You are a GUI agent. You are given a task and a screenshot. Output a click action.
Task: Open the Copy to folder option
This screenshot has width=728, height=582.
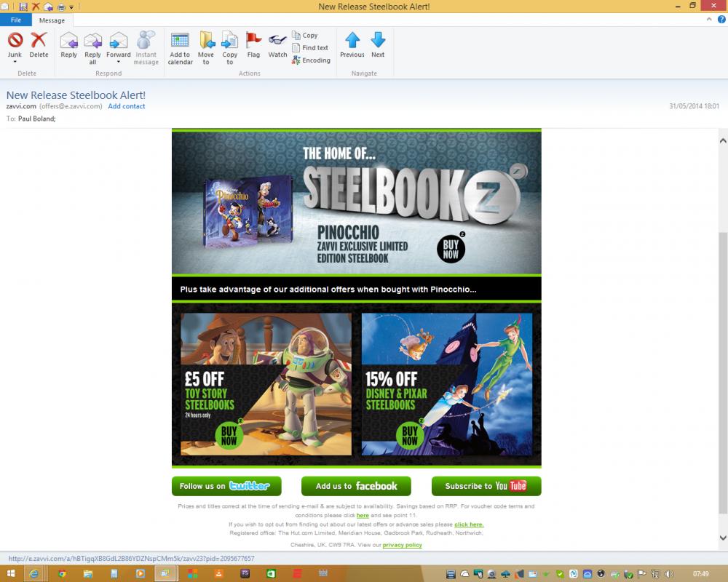pyautogui.click(x=230, y=48)
